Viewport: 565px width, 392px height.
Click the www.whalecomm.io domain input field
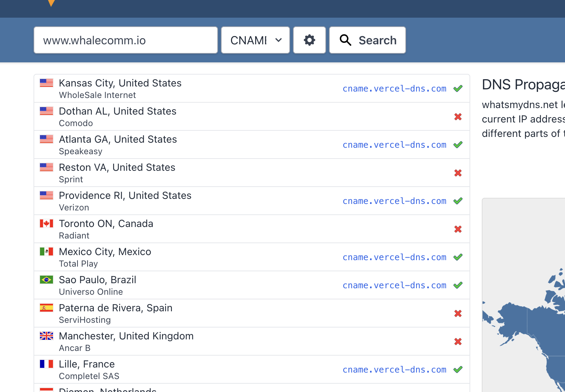126,40
